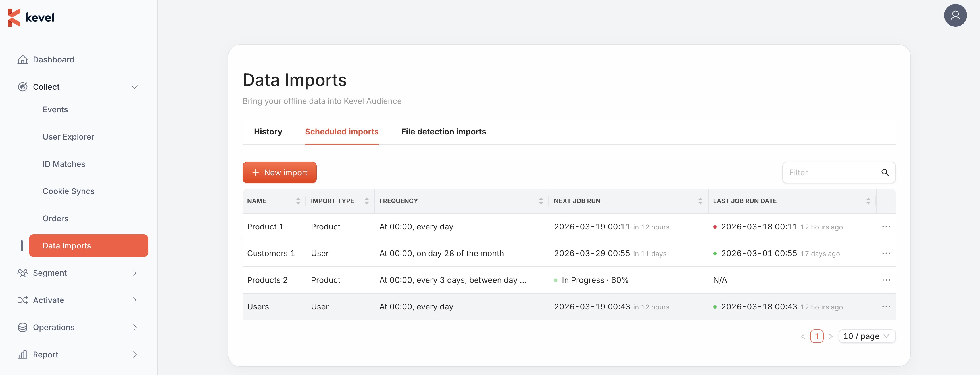This screenshot has width=980, height=375.
Task: Click the Kevel logo icon
Action: [14, 18]
